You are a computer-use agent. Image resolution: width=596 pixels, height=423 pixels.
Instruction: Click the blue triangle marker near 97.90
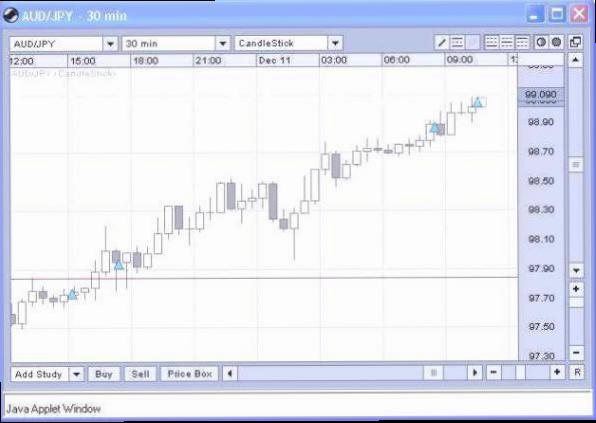click(x=119, y=265)
